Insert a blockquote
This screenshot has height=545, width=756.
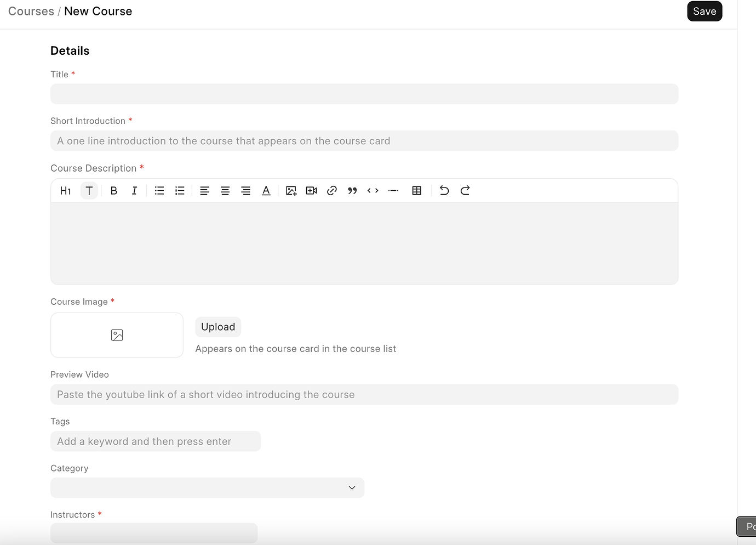[352, 191]
